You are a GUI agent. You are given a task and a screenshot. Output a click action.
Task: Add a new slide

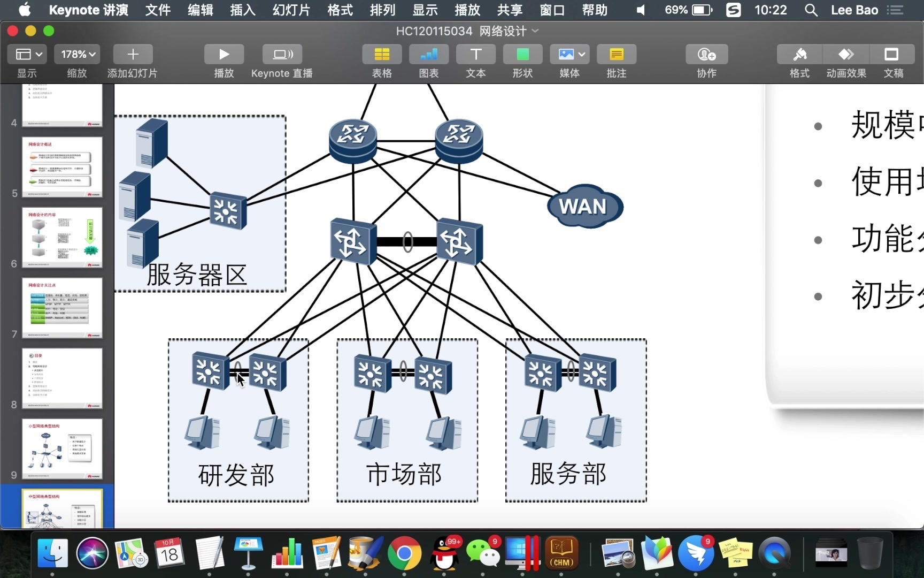[x=132, y=54]
